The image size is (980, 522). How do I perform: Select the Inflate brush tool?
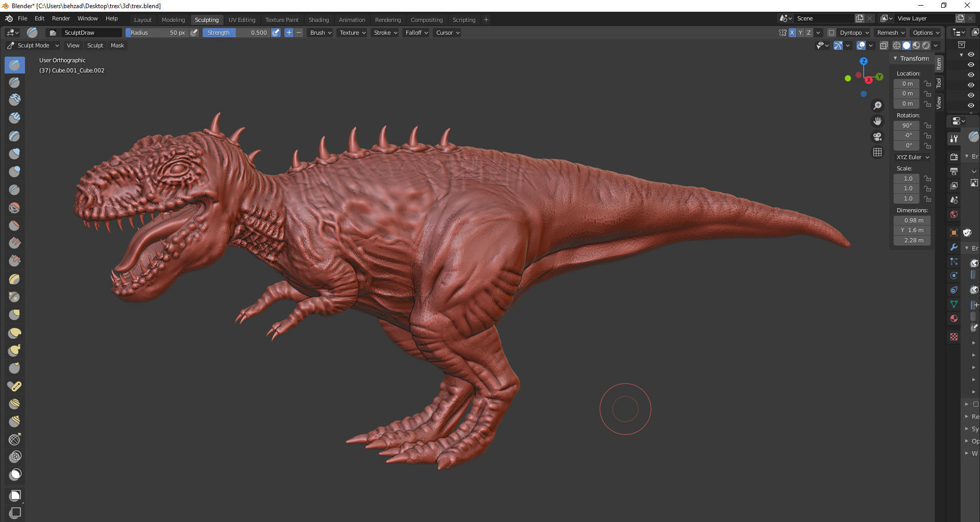pyautogui.click(x=15, y=154)
